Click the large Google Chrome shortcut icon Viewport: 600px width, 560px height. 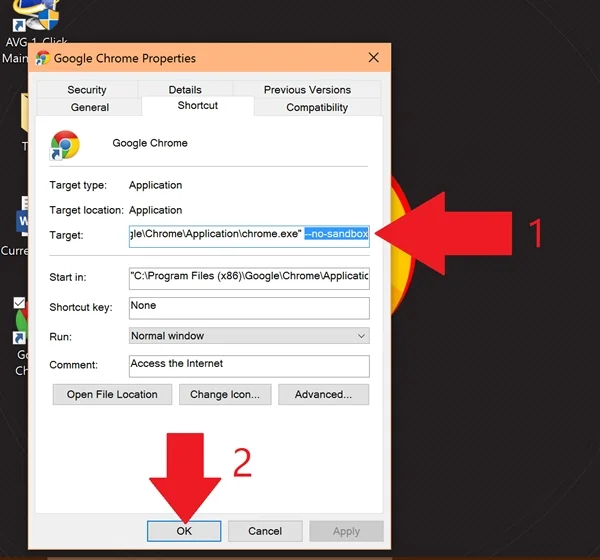pos(65,145)
